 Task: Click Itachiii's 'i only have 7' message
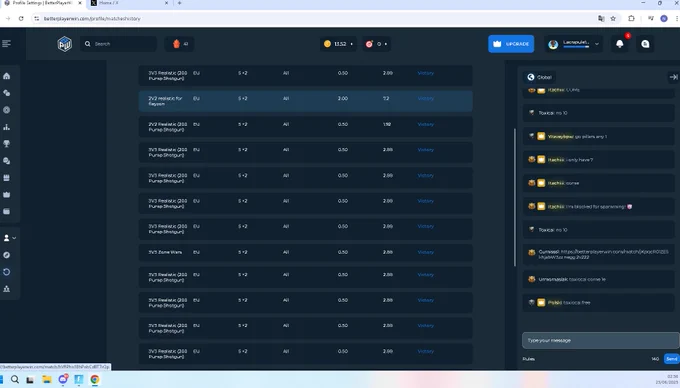click(598, 160)
